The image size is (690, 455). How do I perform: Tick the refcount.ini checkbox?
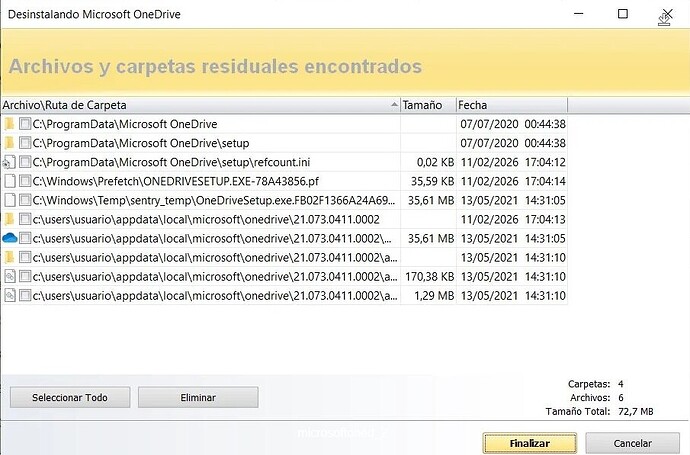(x=25, y=162)
